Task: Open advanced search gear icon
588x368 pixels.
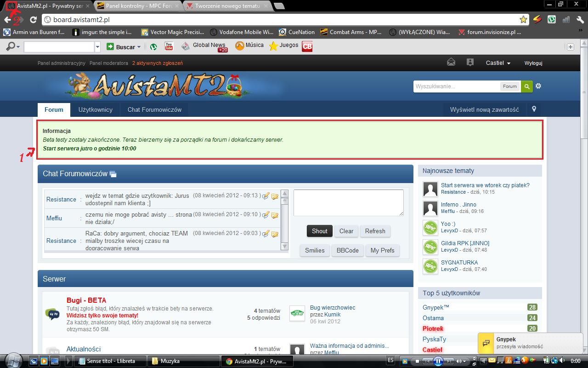Action: click(x=538, y=86)
